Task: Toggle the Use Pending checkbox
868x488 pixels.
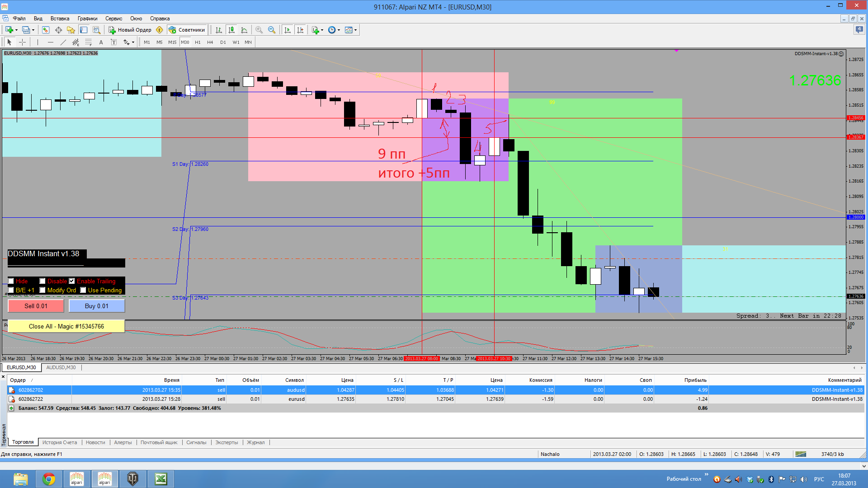Action: 83,290
